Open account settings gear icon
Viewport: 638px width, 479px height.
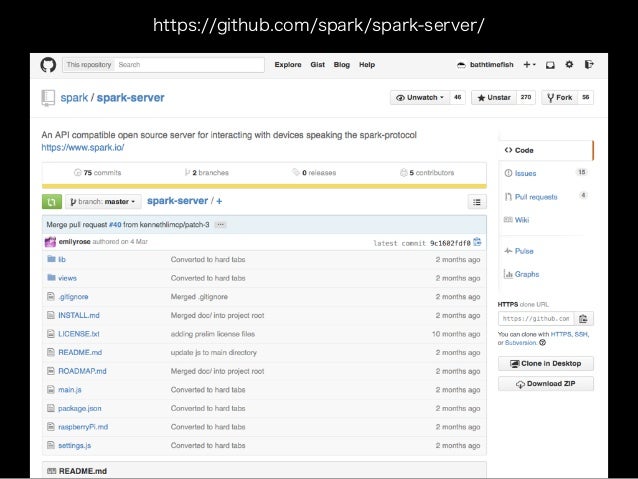[x=569, y=64]
